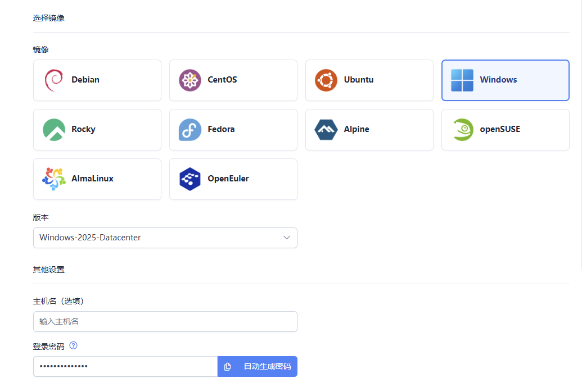This screenshot has height=392, width=582.
Task: Click the 自动生成密码 button
Action: 267,366
